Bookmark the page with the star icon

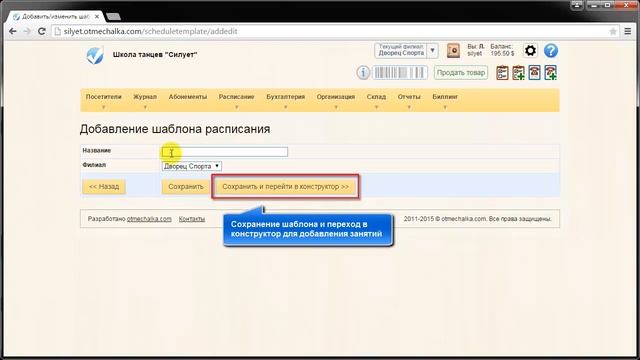pos(613,31)
